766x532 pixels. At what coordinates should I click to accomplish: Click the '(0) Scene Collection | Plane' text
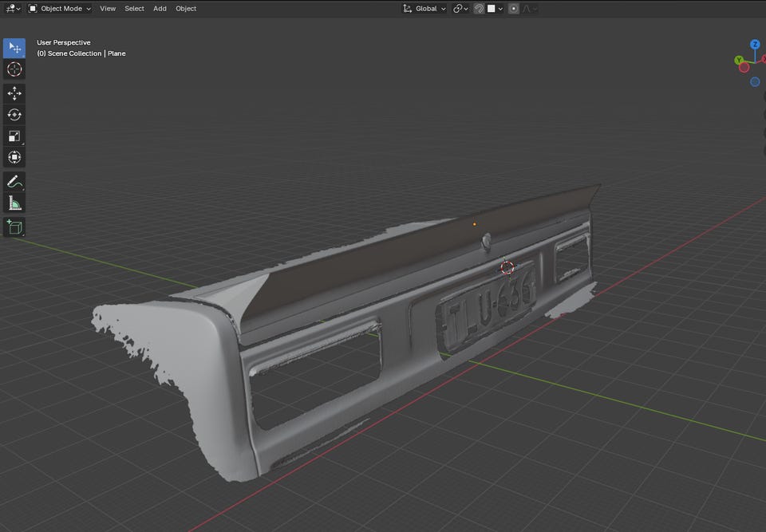tap(81, 53)
